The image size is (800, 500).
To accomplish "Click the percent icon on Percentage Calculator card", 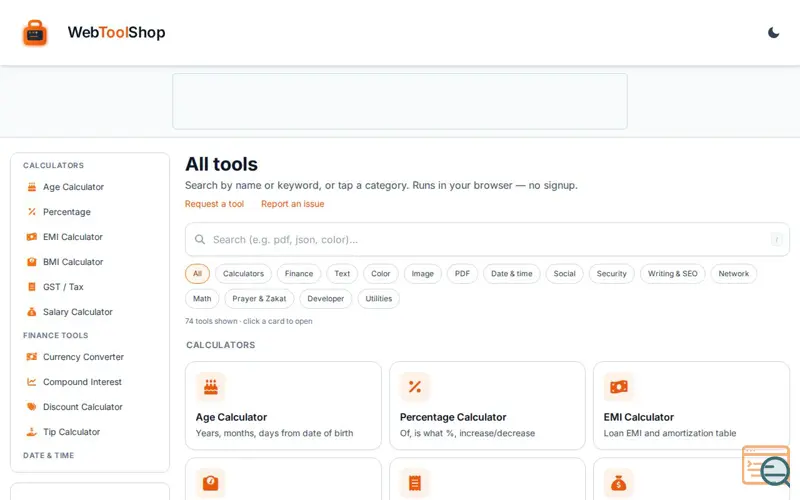I will point(415,387).
